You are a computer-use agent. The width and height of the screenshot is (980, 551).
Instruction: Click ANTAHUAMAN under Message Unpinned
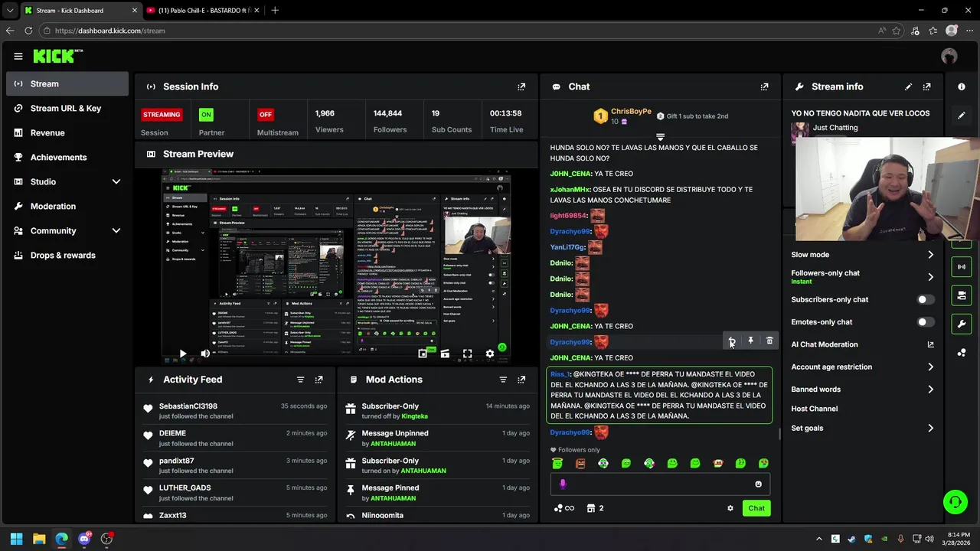coord(394,444)
